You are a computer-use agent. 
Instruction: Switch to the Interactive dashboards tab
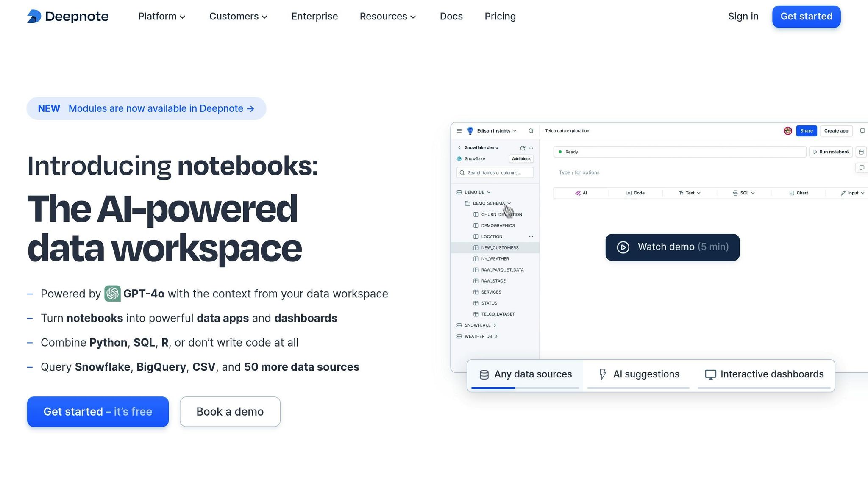pyautogui.click(x=764, y=374)
